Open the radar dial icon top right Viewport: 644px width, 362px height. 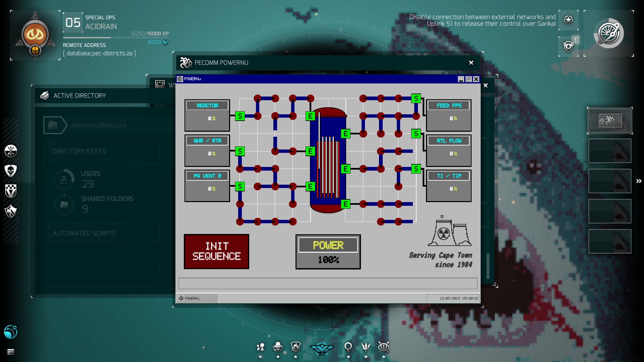point(608,34)
